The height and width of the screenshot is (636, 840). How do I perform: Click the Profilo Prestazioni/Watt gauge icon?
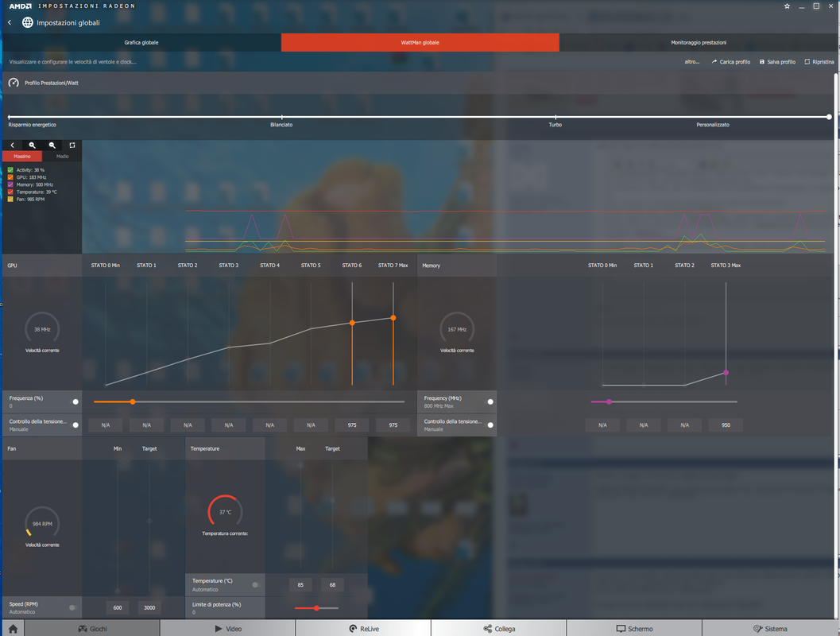pyautogui.click(x=14, y=83)
